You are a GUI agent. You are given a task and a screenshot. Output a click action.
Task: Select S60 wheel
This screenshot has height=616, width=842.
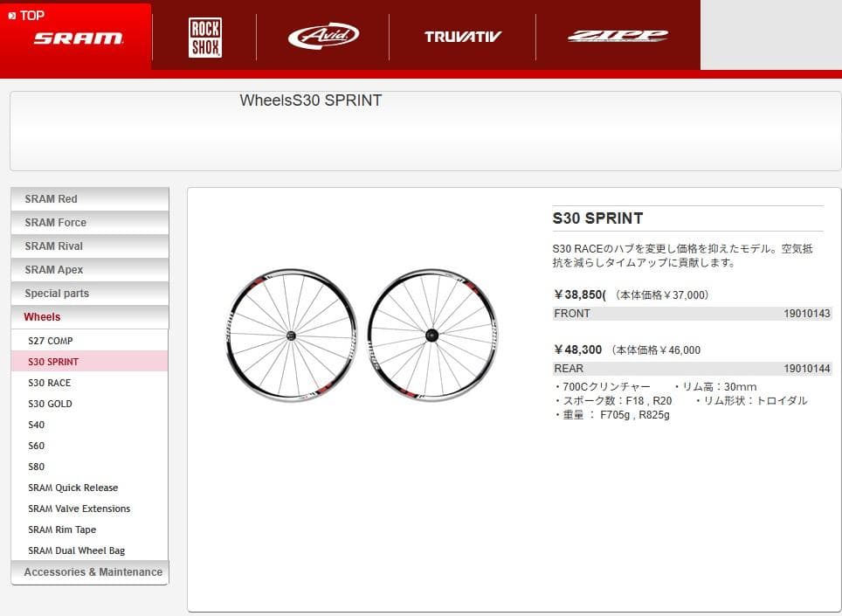(36, 446)
